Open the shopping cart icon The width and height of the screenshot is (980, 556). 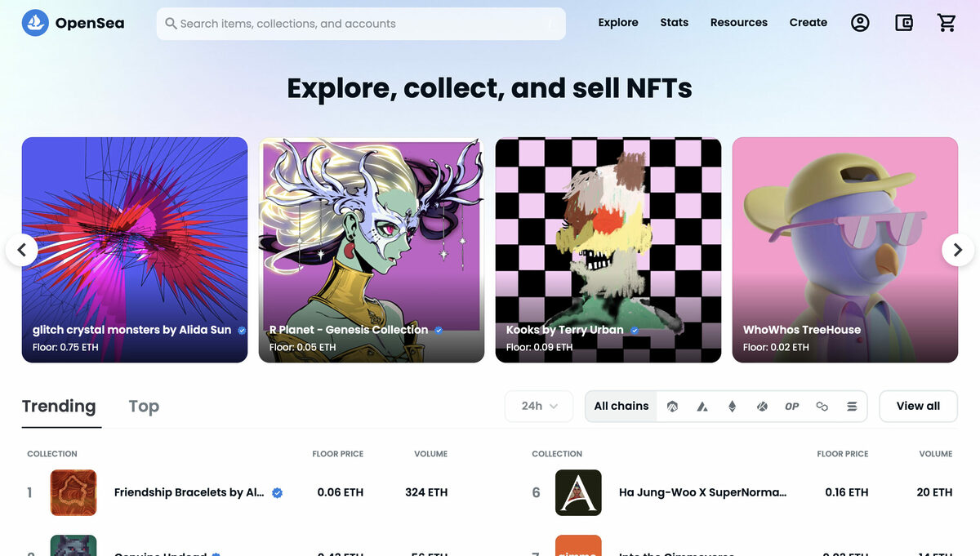(x=947, y=22)
